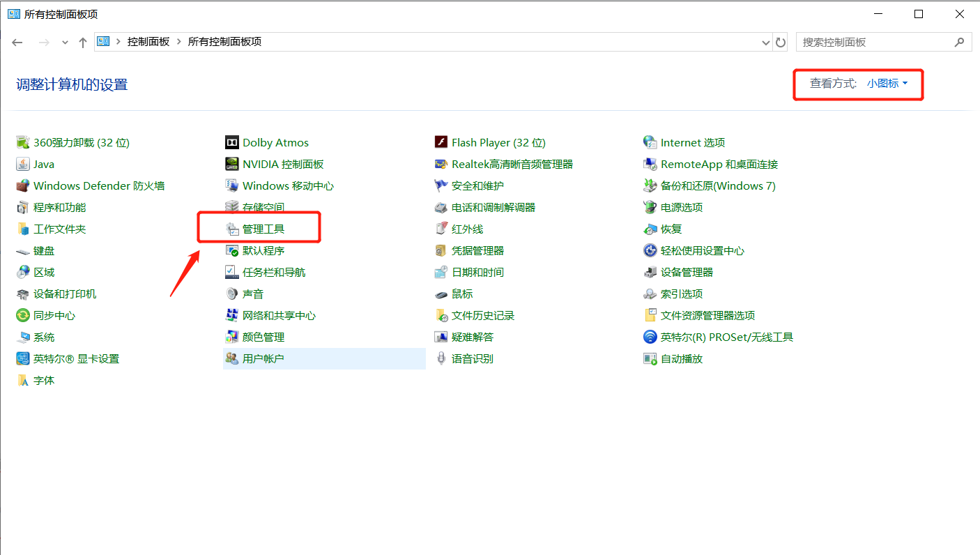Click the 默认程序 icon
The height and width of the screenshot is (555, 980).
click(x=232, y=251)
